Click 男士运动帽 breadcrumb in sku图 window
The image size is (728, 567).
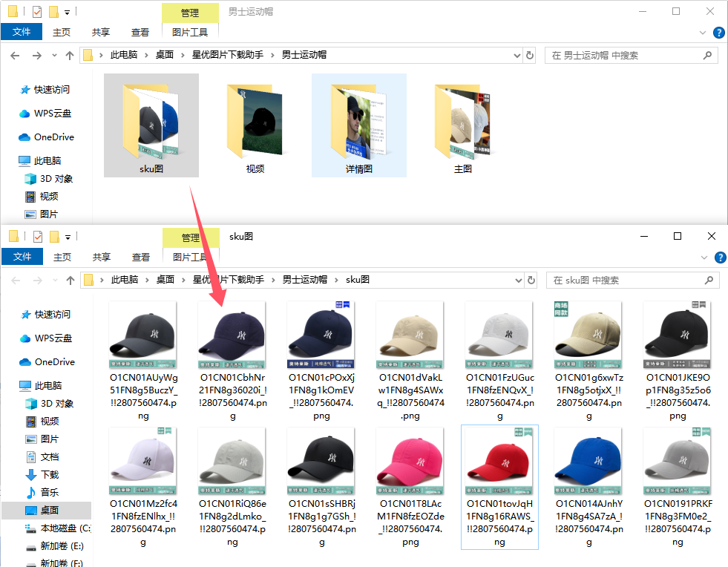(x=304, y=280)
